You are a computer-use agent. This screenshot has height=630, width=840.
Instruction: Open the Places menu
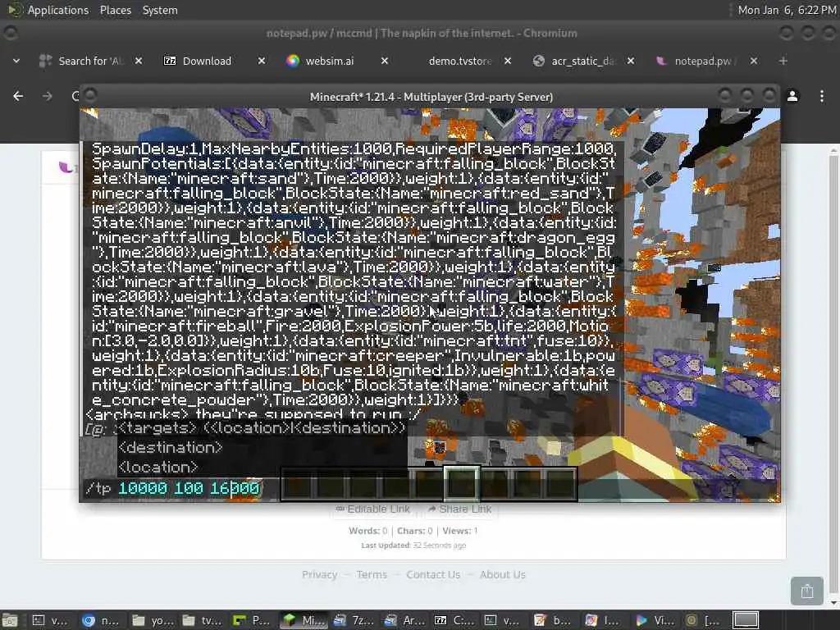pyautogui.click(x=115, y=10)
